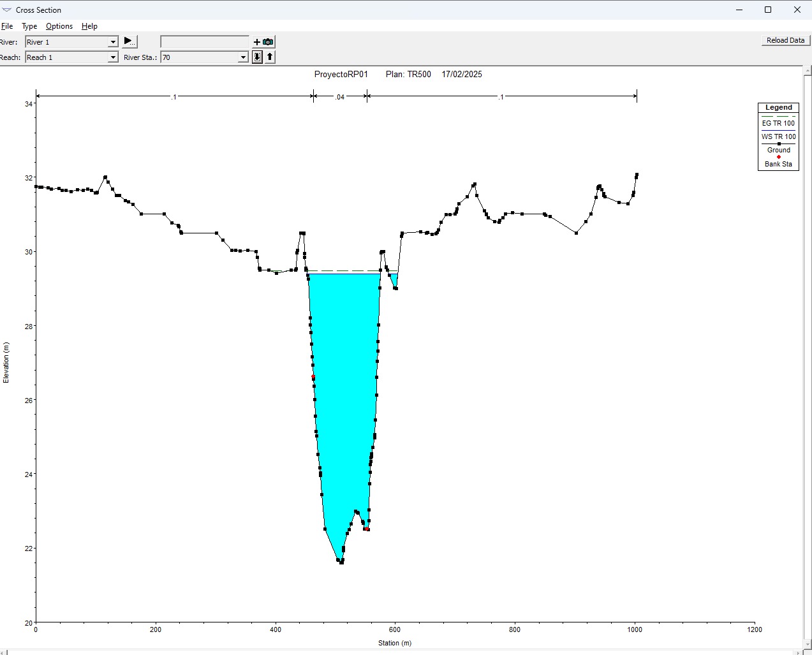Open the File menu
Viewport: 812px width, 655px height.
tap(7, 26)
